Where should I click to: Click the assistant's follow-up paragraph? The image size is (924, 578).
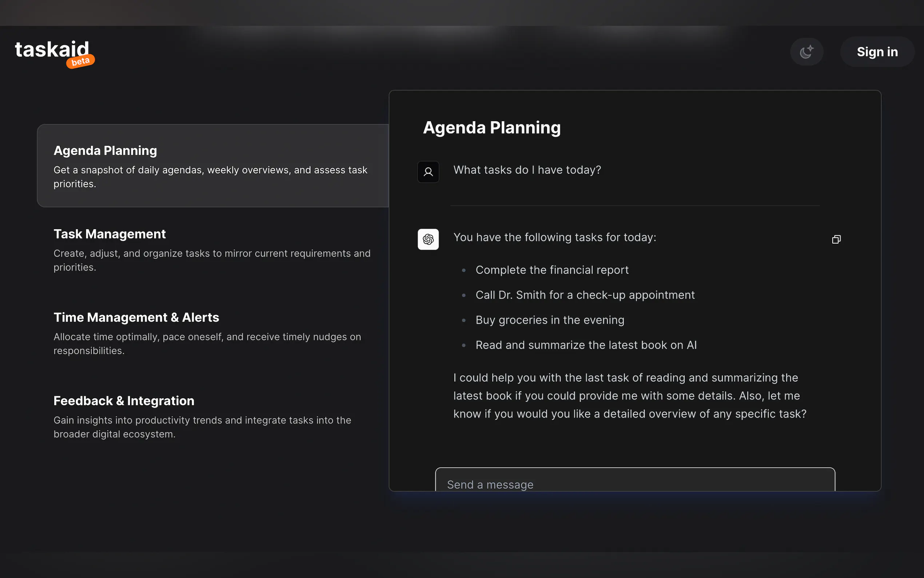click(x=630, y=396)
